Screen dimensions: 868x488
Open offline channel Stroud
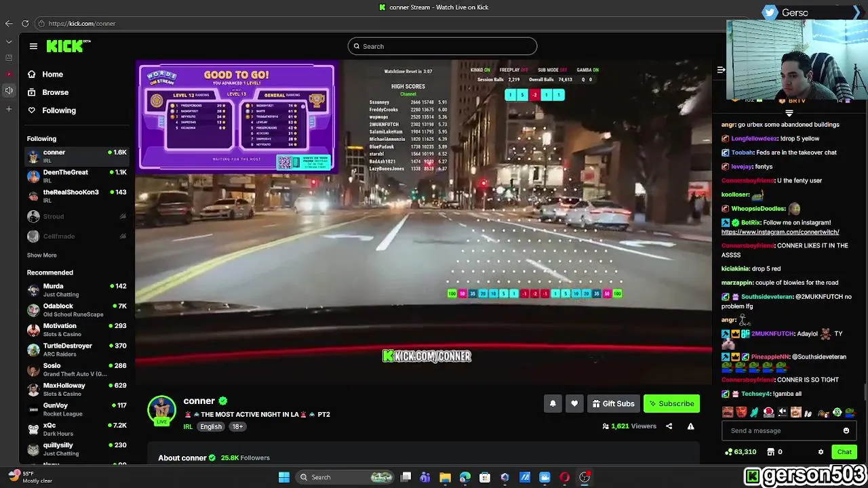coord(77,216)
